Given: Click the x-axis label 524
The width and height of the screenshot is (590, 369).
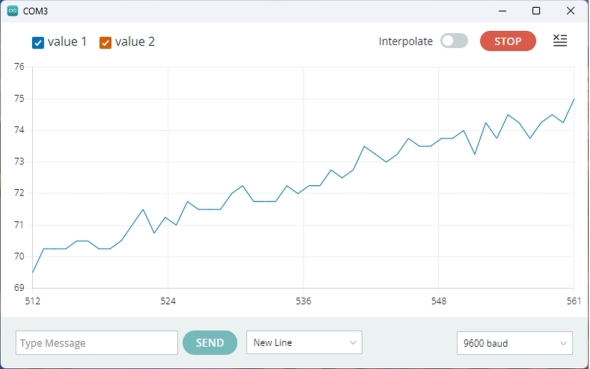Looking at the screenshot, I should coord(168,301).
